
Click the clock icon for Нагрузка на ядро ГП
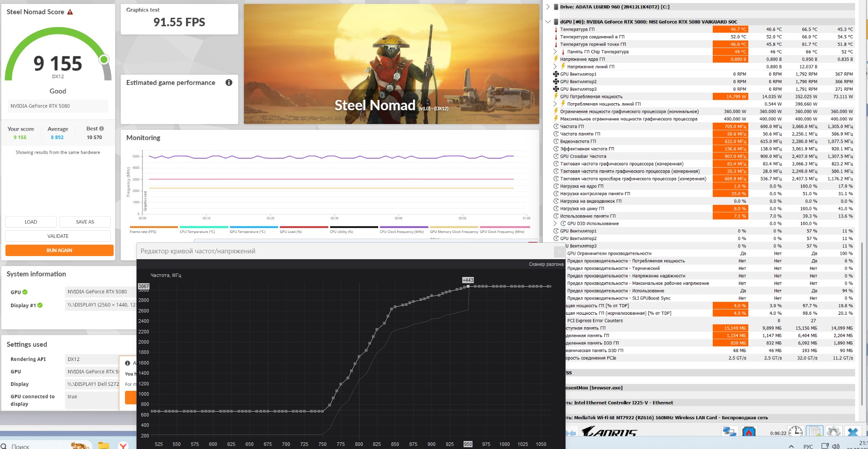(556, 186)
